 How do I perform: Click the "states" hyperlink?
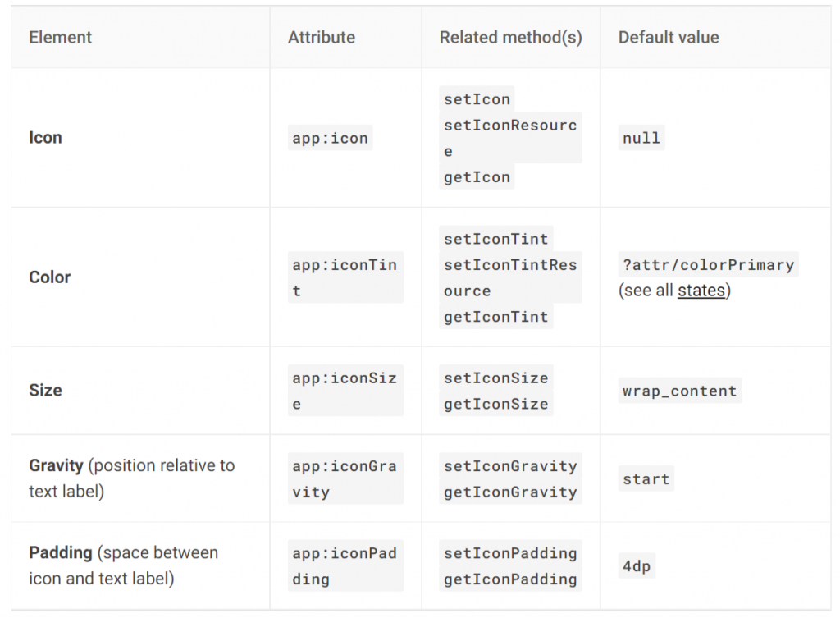[x=701, y=291]
